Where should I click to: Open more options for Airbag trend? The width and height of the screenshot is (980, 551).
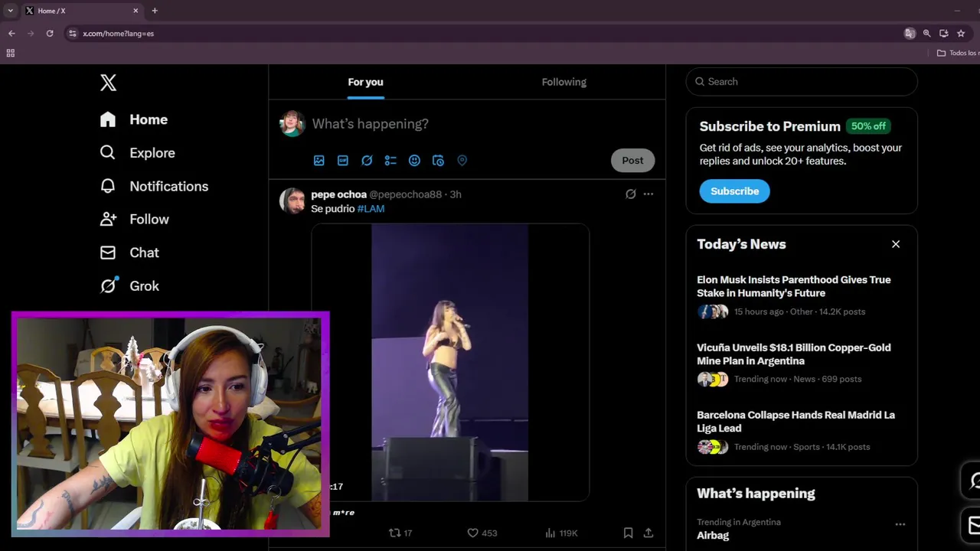[900, 524]
